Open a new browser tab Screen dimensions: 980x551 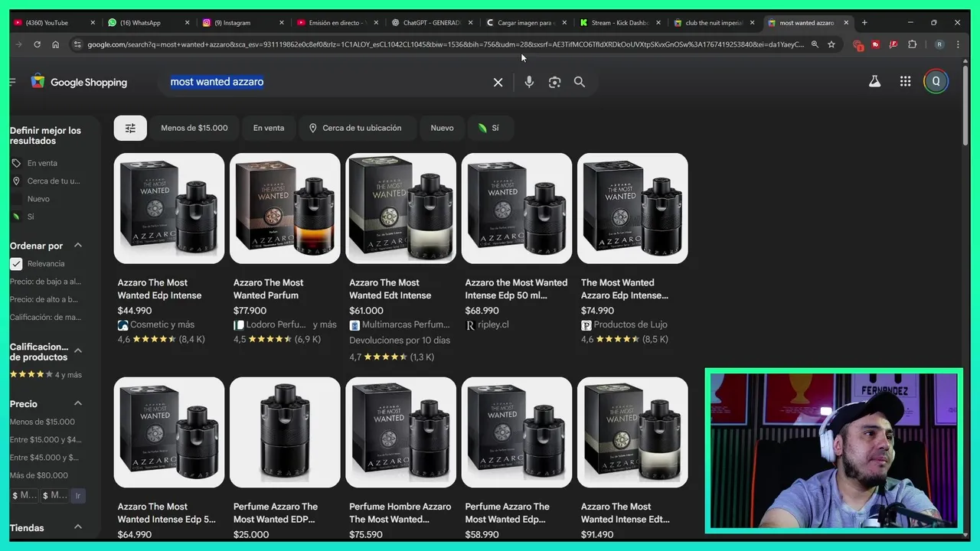tap(864, 23)
